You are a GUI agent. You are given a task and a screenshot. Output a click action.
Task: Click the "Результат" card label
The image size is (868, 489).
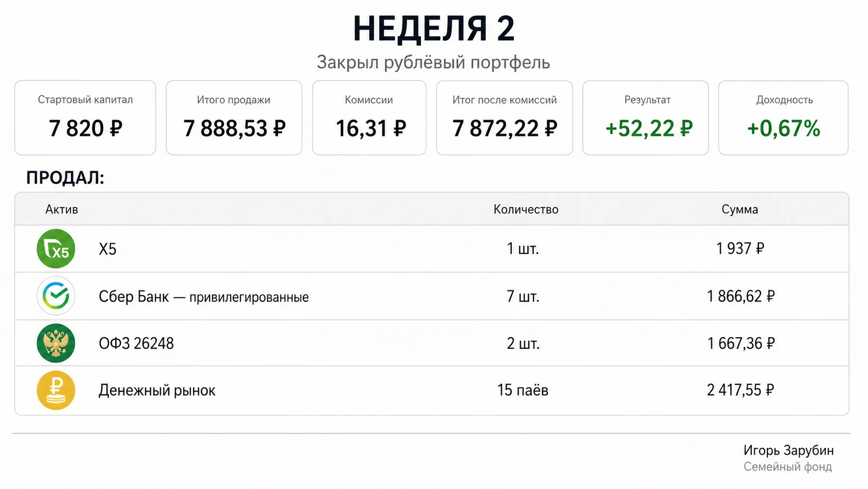click(x=647, y=100)
